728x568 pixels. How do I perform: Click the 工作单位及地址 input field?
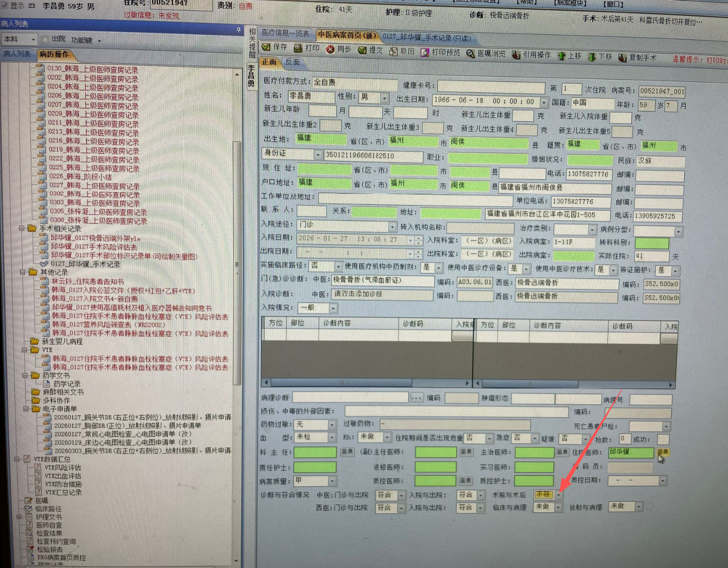point(415,199)
